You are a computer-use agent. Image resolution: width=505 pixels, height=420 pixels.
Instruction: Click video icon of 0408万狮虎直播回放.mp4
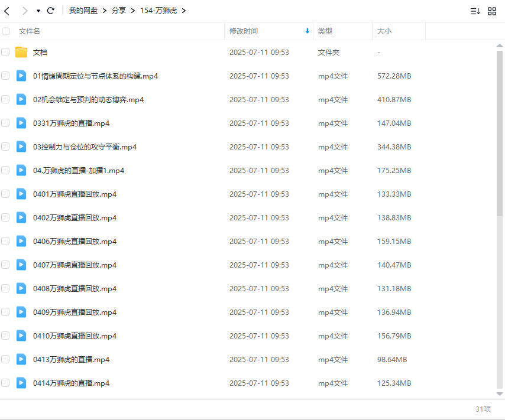pos(21,288)
